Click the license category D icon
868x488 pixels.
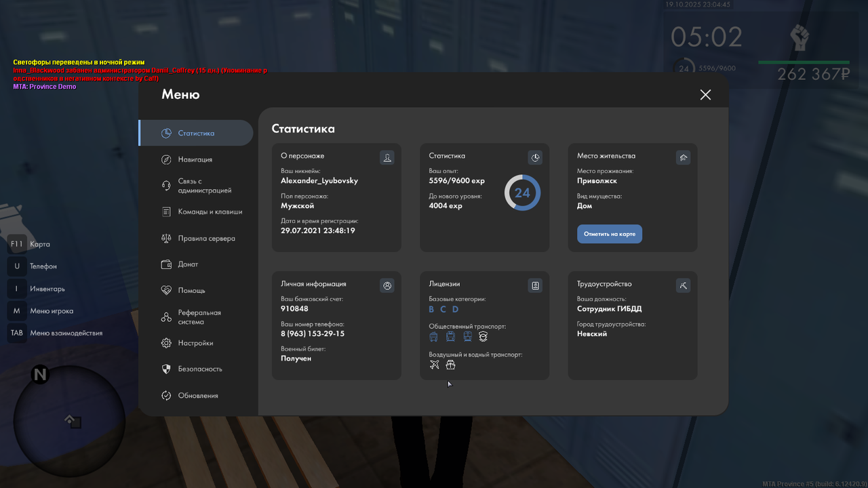(455, 309)
